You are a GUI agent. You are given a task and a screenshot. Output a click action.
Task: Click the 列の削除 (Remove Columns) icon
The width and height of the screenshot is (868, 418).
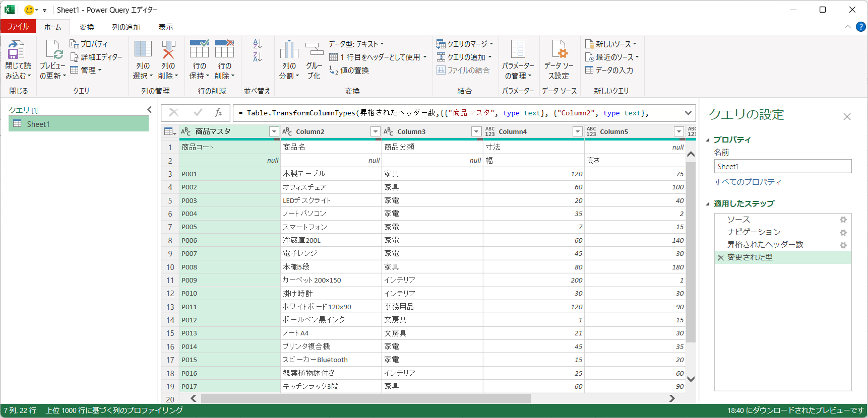(x=168, y=51)
